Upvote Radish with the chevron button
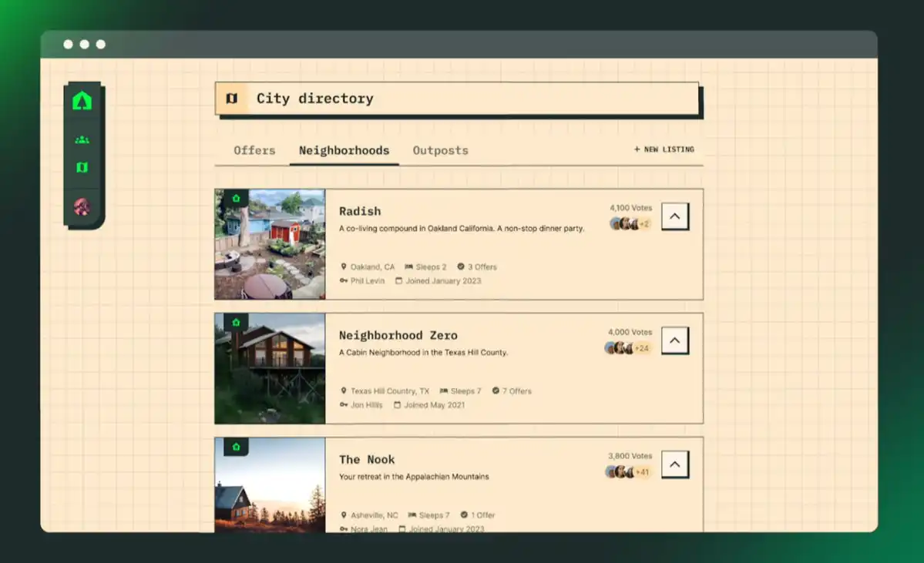The width and height of the screenshot is (924, 563). point(675,216)
